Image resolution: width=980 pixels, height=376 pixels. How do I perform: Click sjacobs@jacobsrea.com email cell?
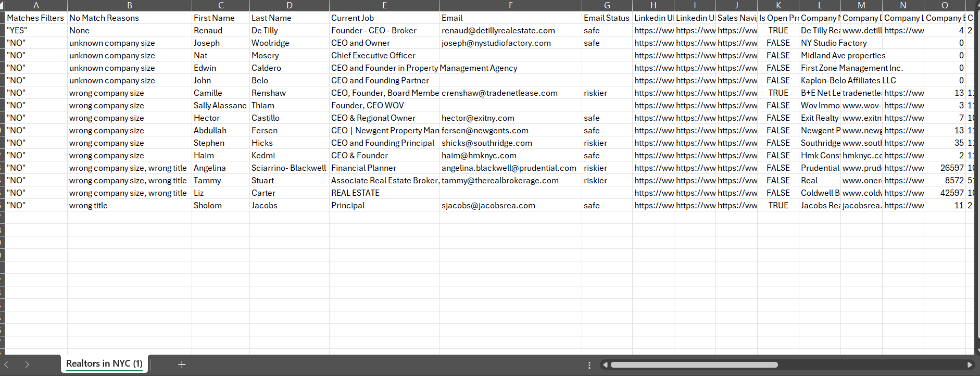(488, 205)
